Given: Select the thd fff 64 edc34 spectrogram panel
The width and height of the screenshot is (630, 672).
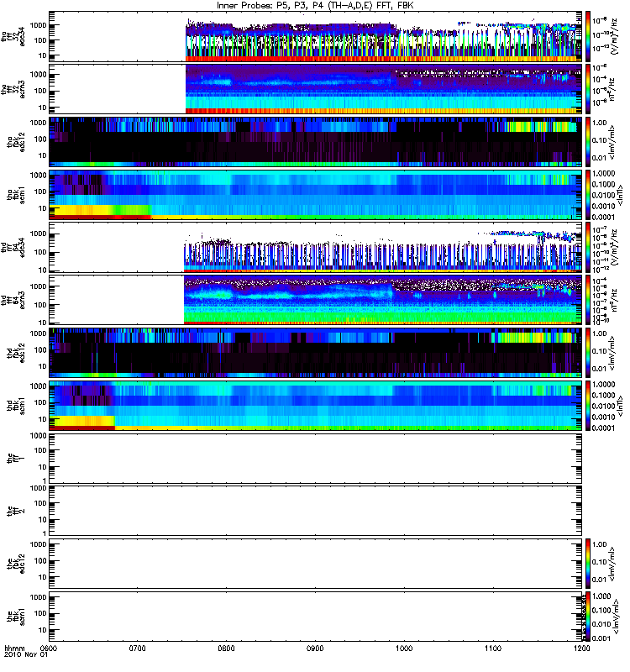Looking at the screenshot, I should (x=316, y=247).
